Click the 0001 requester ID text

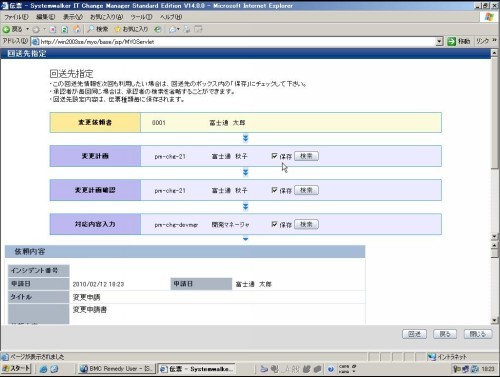pos(159,123)
